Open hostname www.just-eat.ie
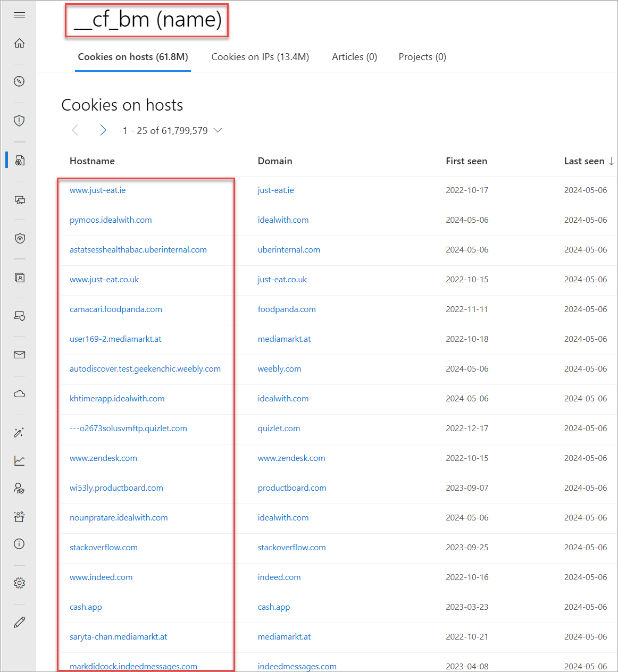 coord(98,190)
